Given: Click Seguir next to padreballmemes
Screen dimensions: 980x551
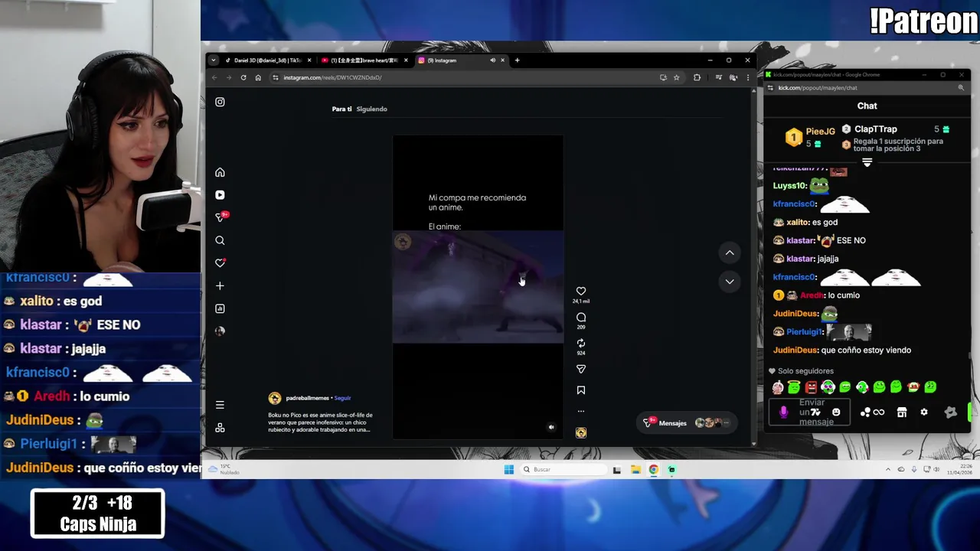Looking at the screenshot, I should coord(342,398).
